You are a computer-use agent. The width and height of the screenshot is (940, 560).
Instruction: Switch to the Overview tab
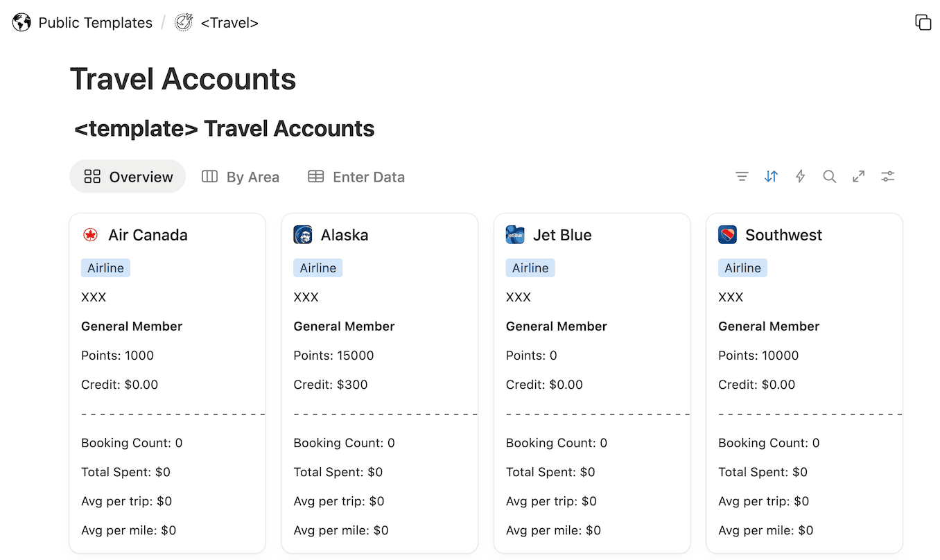tap(128, 177)
